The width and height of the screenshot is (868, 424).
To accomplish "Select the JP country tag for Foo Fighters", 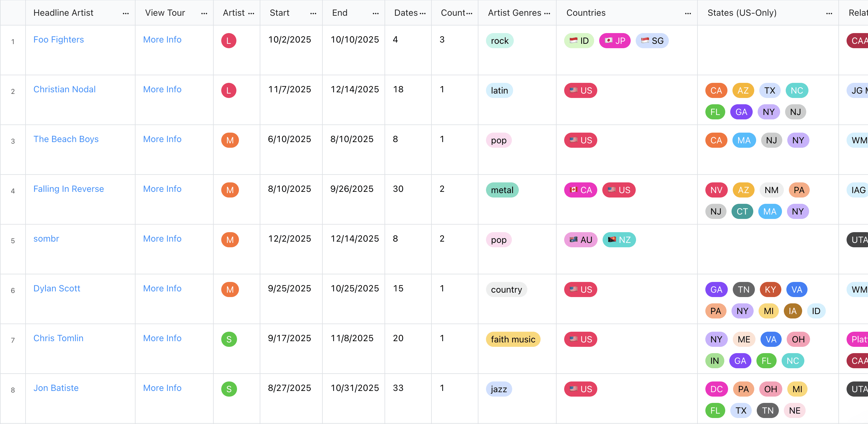I will pos(615,41).
